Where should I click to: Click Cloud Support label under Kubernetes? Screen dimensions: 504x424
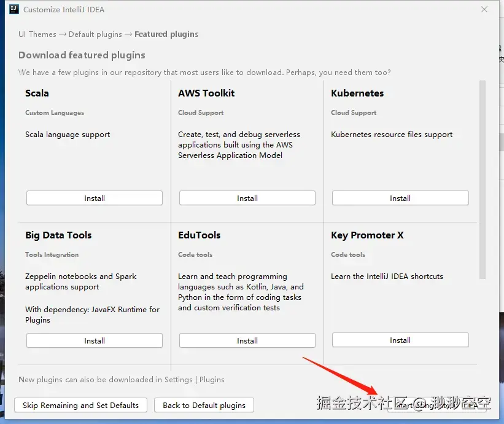coord(354,112)
